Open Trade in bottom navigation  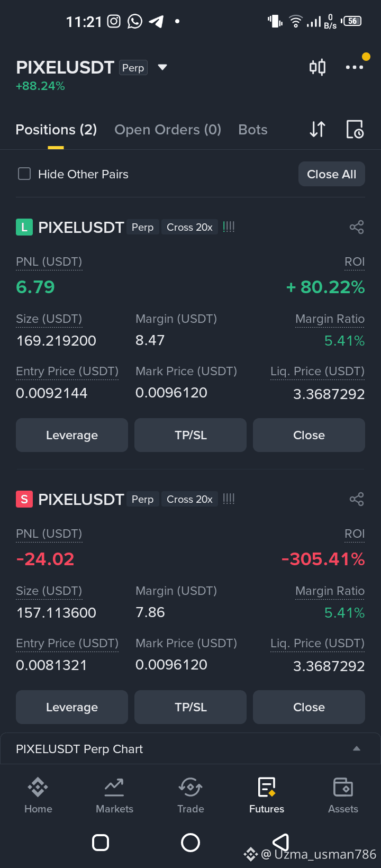click(x=190, y=795)
